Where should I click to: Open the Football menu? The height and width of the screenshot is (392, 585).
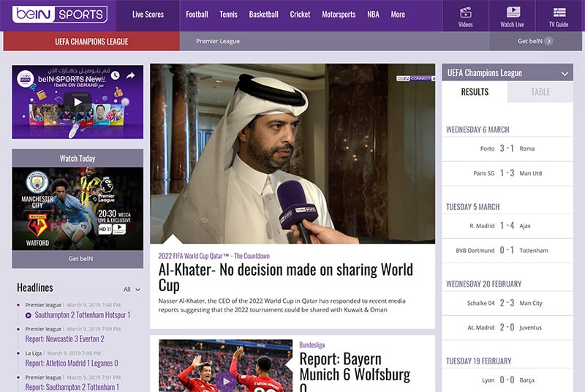pyautogui.click(x=197, y=15)
